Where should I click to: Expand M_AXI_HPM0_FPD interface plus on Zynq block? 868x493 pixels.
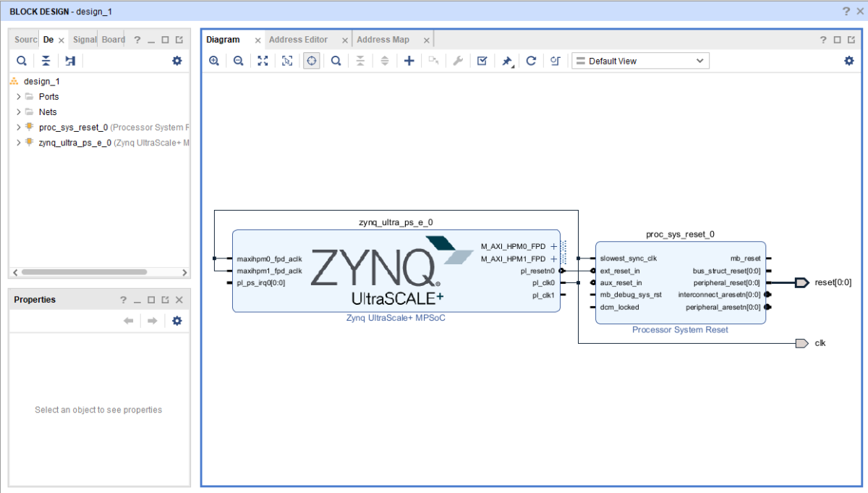coord(554,247)
